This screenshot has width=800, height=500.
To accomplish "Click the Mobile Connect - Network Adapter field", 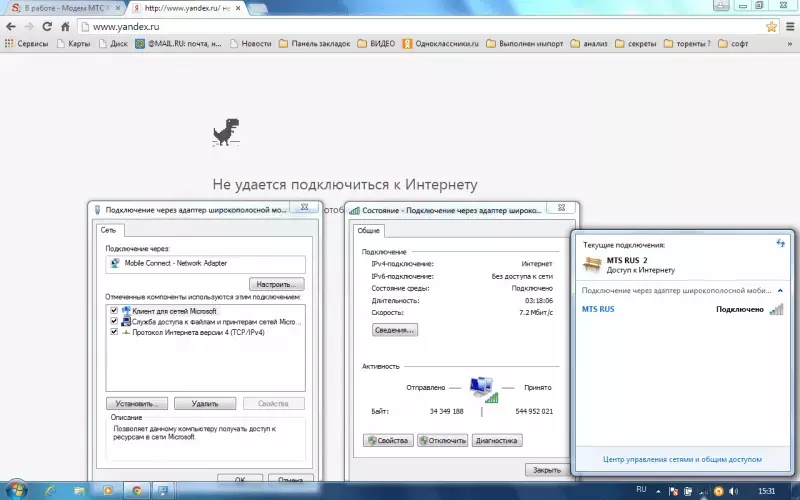I will (x=205, y=264).
